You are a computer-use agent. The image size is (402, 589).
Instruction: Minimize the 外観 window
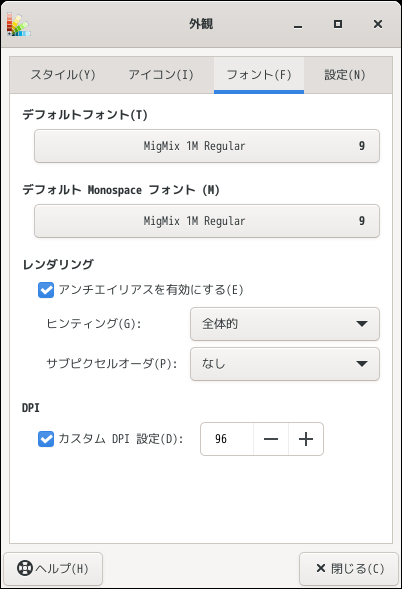(298, 25)
